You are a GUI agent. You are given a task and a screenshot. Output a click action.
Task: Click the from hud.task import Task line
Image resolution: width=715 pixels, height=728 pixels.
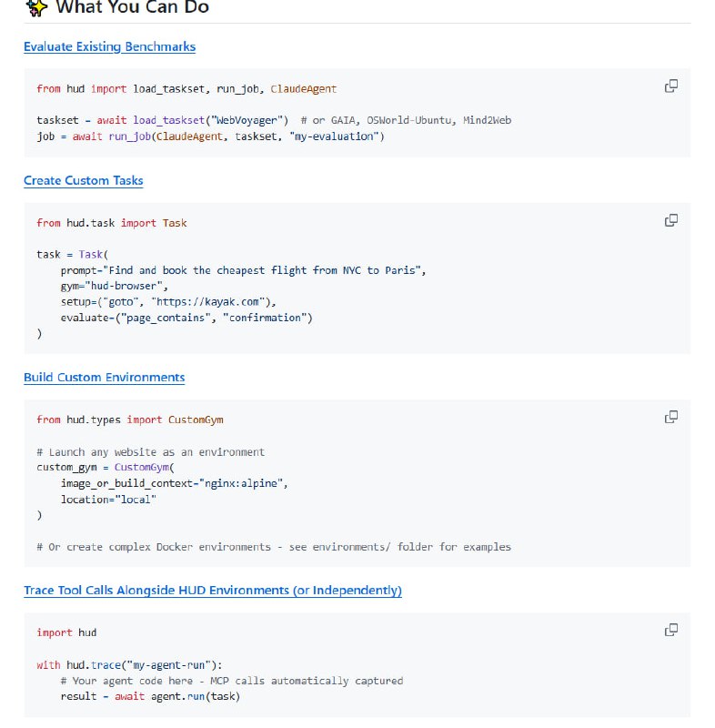[111, 223]
